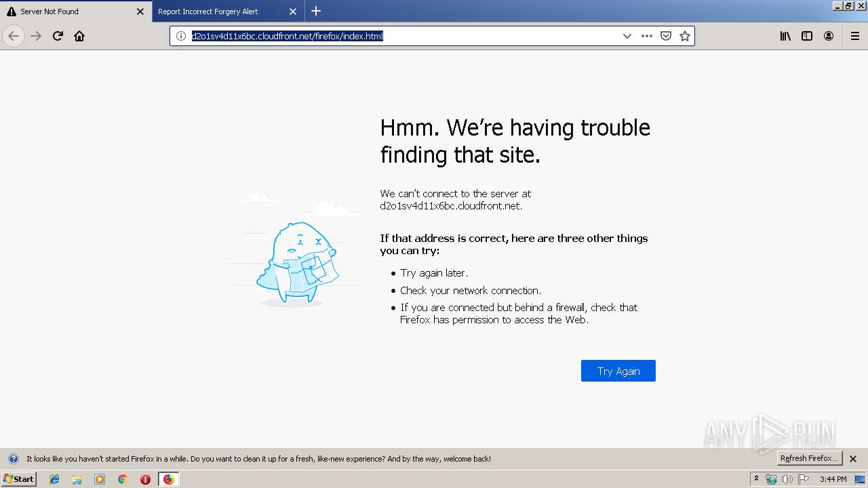
Task: Show site information in the address bar
Action: 181,36
